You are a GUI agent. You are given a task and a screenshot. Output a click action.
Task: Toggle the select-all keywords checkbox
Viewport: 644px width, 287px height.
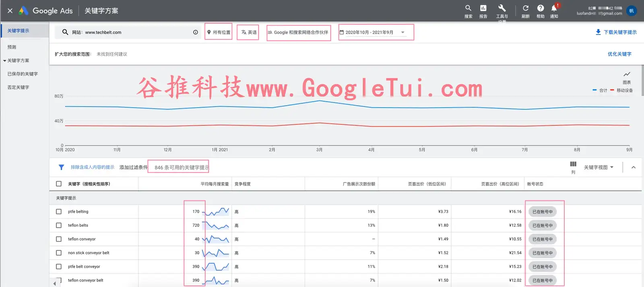pos(59,184)
